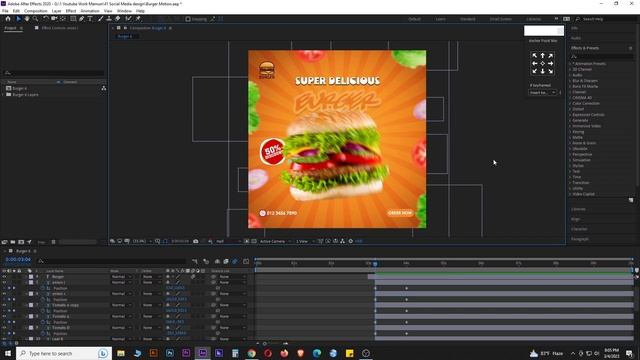Screen dimensions: 640x360
Task: Select the Horizontal Type tool
Action: [x=90, y=19]
